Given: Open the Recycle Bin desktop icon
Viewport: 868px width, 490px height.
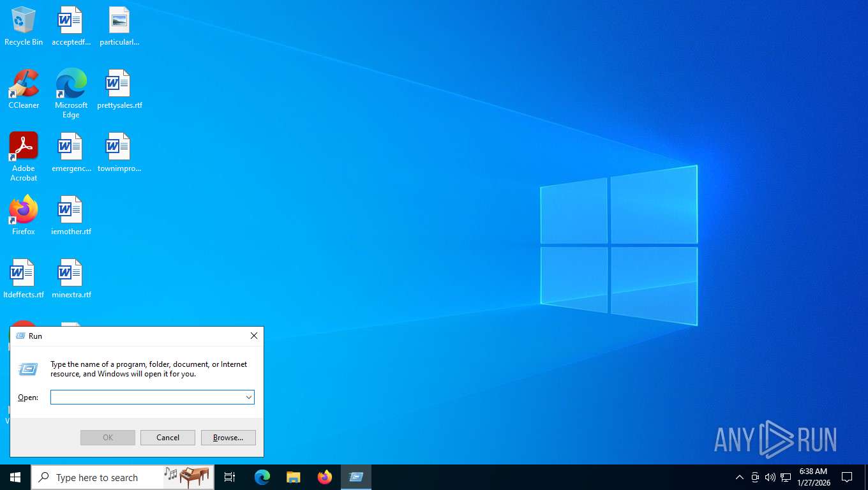Looking at the screenshot, I should click(24, 26).
